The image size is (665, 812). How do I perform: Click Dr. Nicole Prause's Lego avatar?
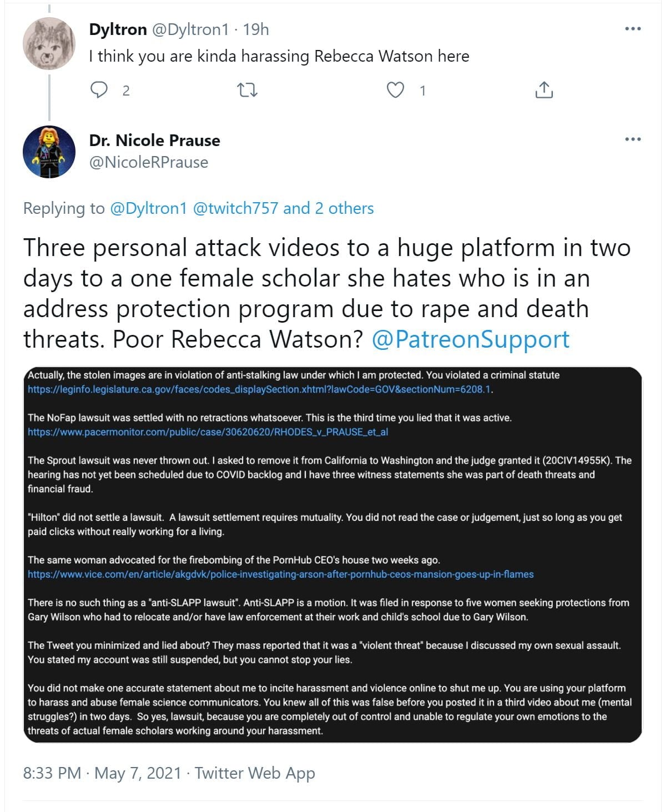click(x=49, y=152)
